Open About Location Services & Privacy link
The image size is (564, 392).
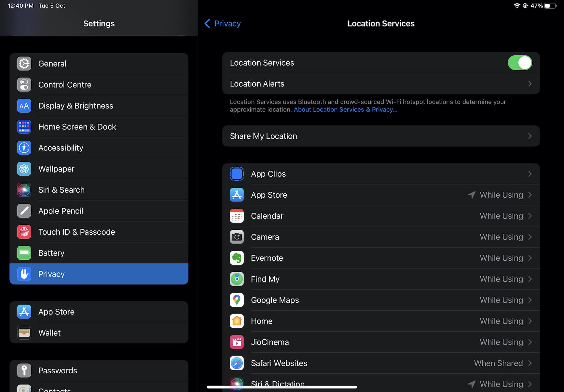point(345,110)
